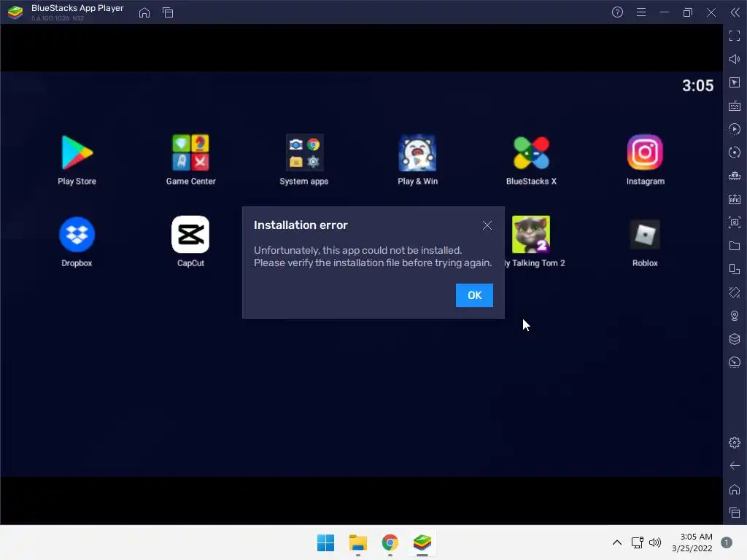Open the taskbar clock and date

tap(692, 542)
